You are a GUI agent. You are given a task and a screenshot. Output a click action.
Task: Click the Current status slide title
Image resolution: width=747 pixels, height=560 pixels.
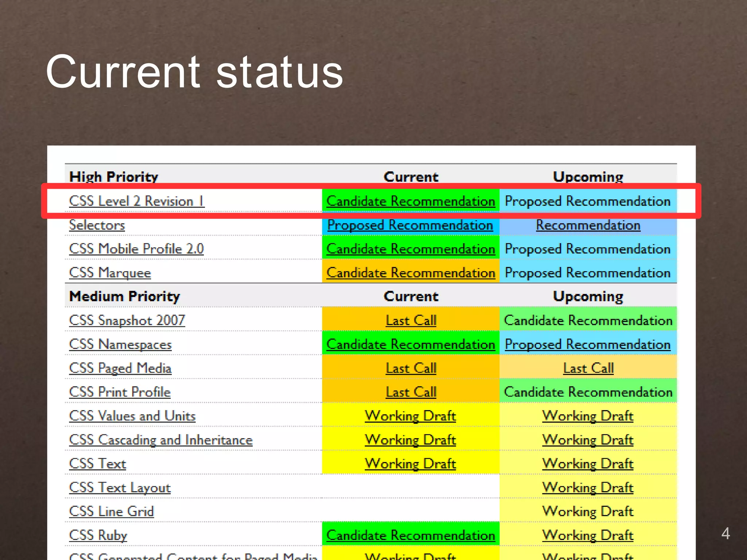(x=194, y=71)
